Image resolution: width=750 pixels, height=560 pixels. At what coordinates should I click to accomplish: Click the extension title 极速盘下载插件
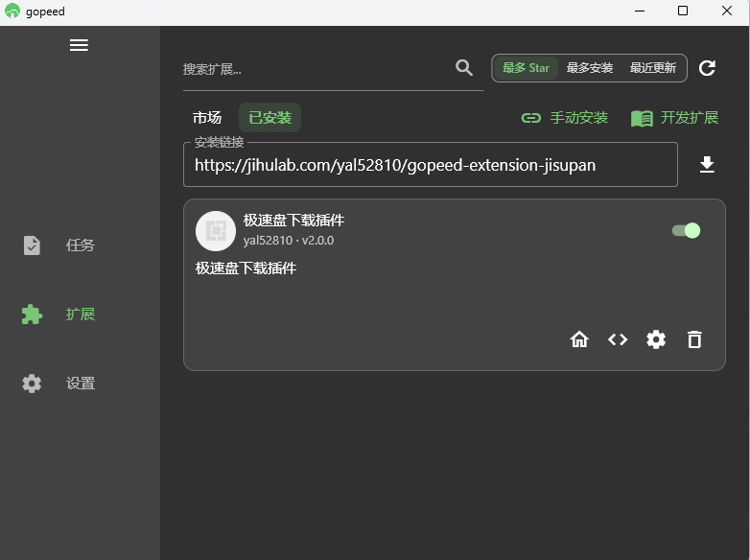click(293, 221)
